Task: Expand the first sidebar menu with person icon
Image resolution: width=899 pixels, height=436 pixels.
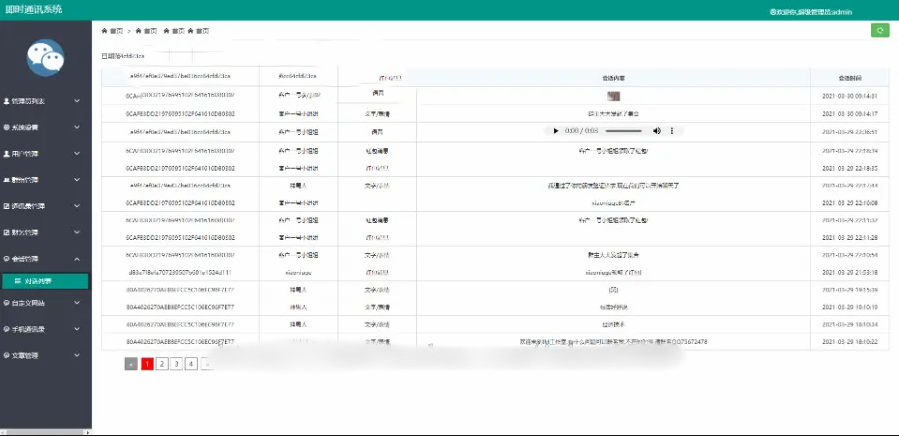Action: point(45,101)
